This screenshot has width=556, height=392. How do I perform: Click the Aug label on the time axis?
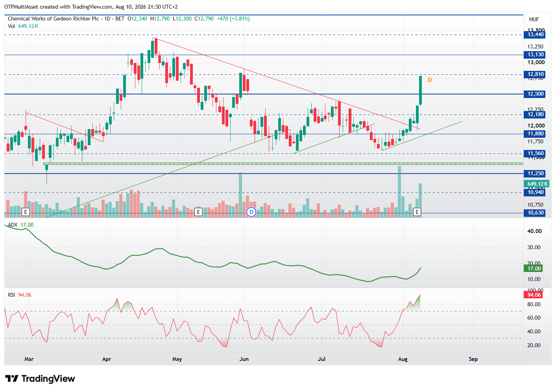click(x=403, y=359)
